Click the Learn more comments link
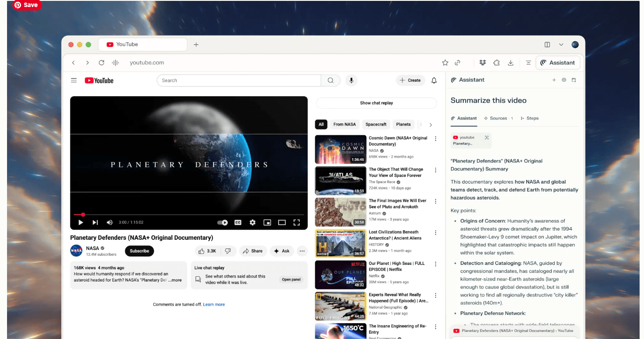This screenshot has height=339, width=644. 214,304
